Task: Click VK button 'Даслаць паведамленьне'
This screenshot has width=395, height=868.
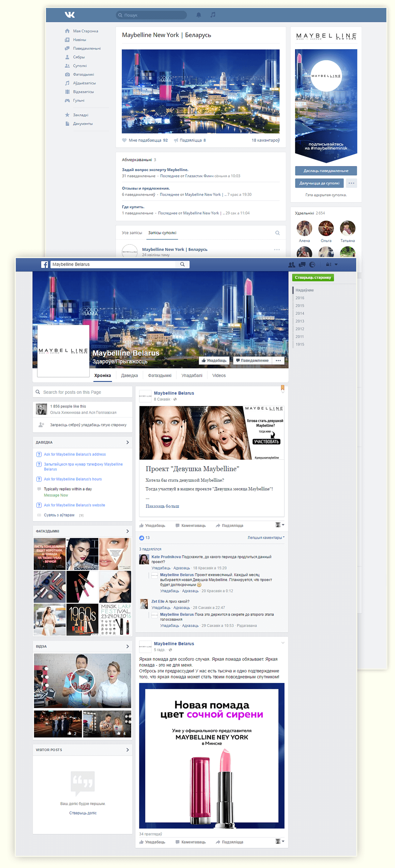Action: point(326,171)
